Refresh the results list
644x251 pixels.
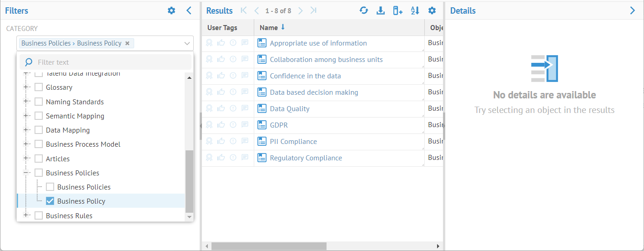tap(364, 10)
